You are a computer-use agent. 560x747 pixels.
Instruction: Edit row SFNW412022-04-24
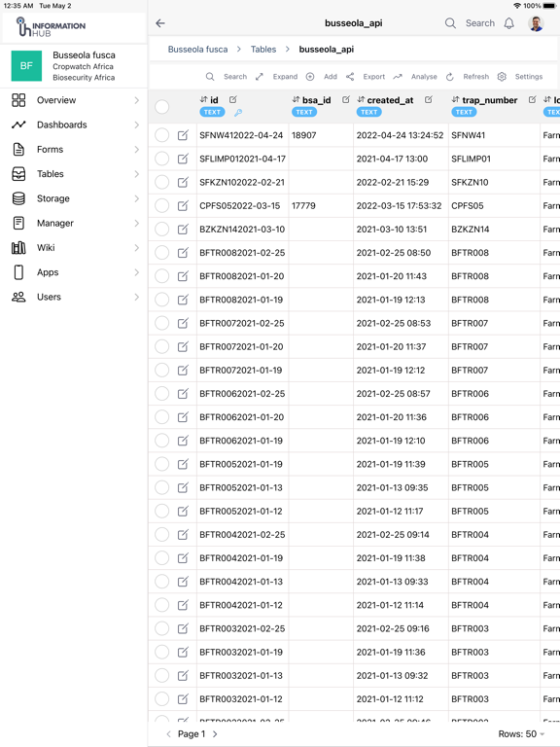click(183, 135)
